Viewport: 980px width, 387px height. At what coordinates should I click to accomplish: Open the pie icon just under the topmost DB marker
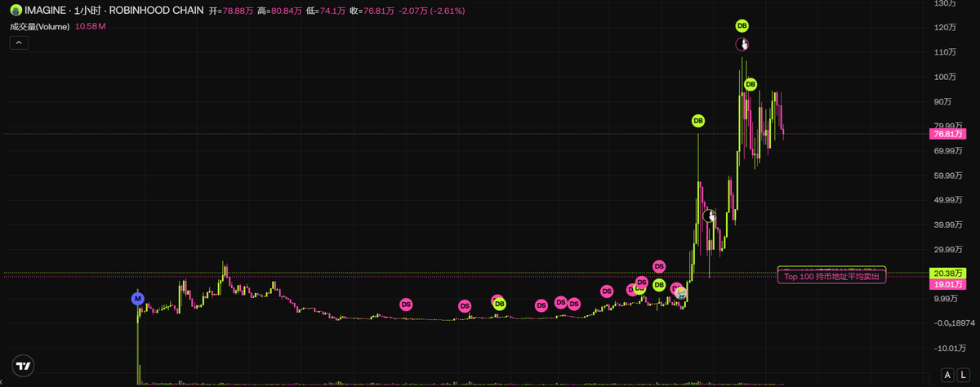tap(742, 45)
